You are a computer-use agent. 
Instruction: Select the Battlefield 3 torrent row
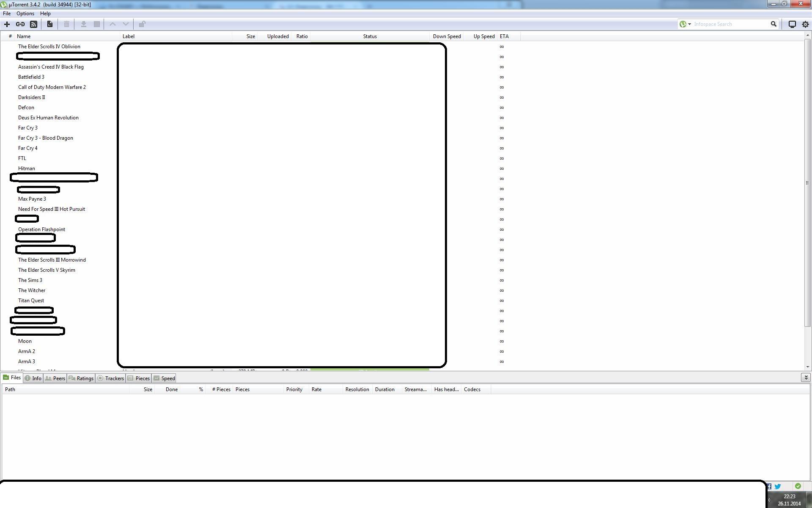31,77
